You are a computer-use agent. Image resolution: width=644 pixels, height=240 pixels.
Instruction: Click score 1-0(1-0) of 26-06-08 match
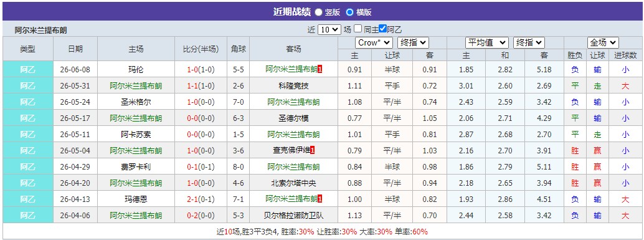(201, 69)
